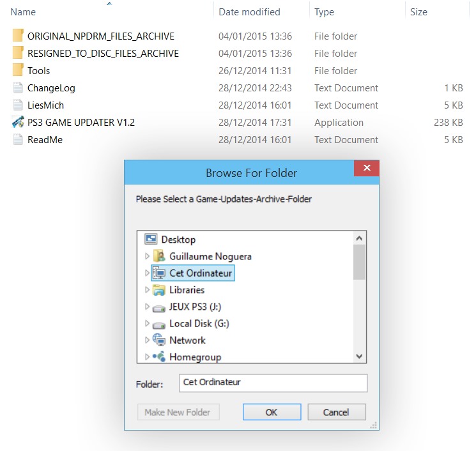The image size is (476, 451).
Task: Expand the Libraries tree node
Action: coord(147,290)
